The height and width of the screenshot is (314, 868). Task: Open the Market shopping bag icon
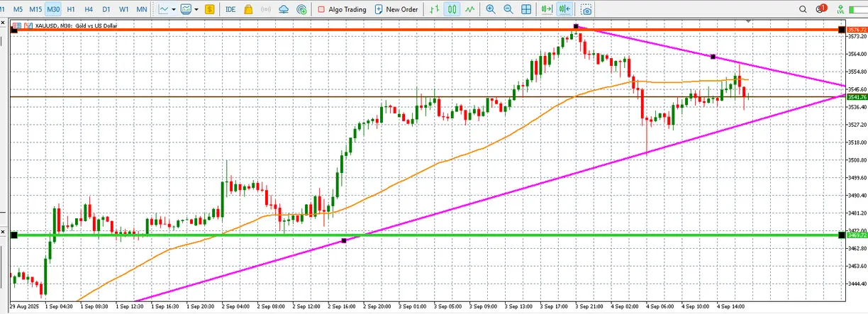247,9
